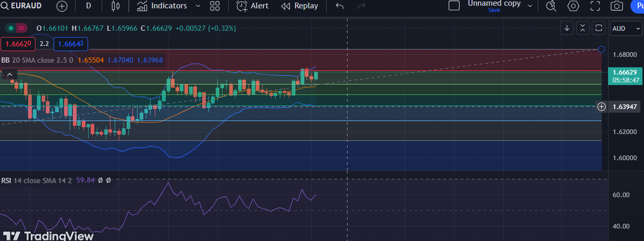Click the pink data mode icon
This screenshot has width=644, height=241.
(22, 28)
